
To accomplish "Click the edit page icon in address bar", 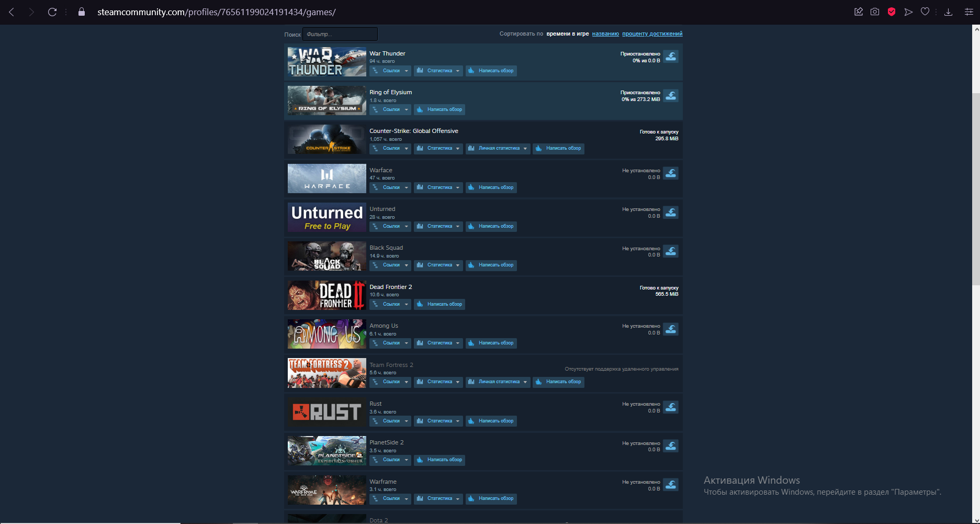I will tap(859, 12).
